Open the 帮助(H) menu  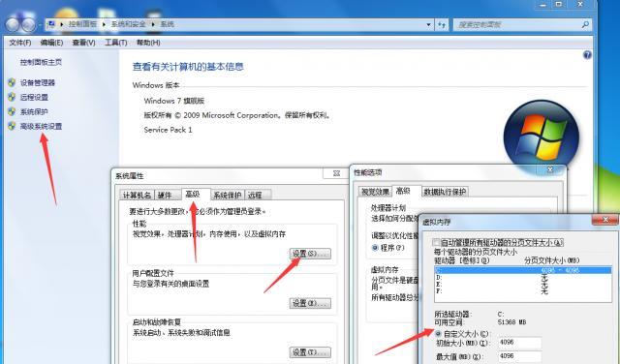point(148,43)
